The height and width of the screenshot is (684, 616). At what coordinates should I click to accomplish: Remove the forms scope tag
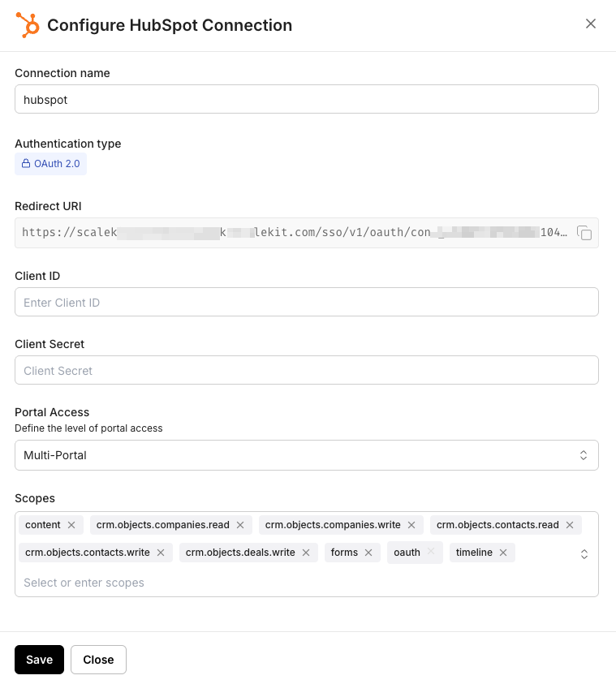tap(368, 553)
